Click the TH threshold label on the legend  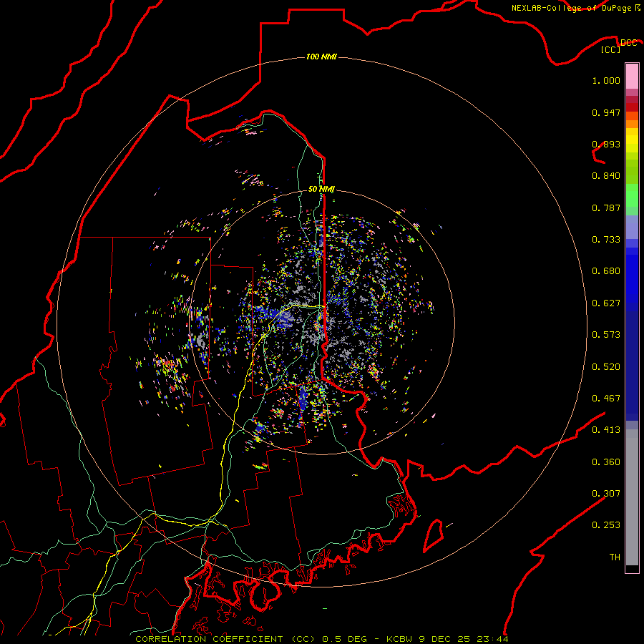pos(615,557)
